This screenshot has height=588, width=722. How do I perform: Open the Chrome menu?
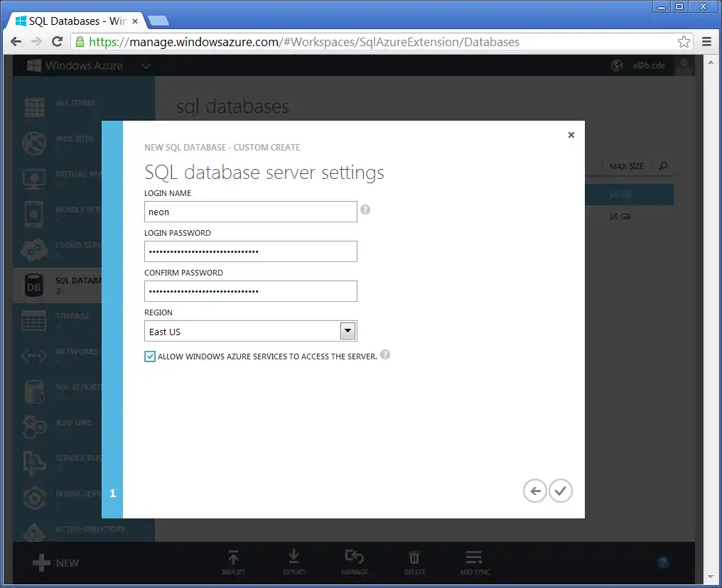(x=707, y=42)
